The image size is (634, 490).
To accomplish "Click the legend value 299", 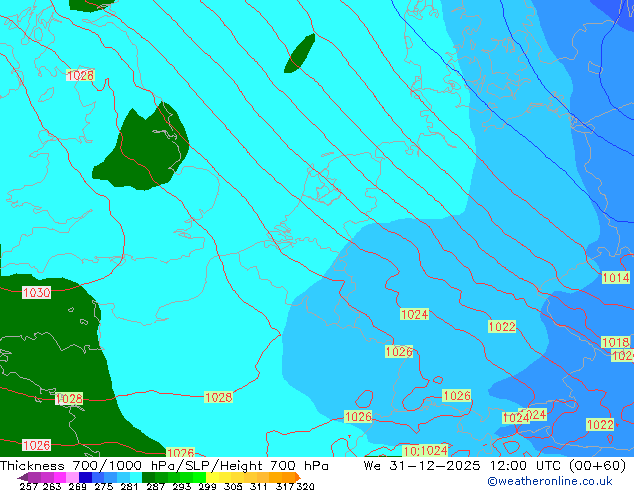I will point(207,486).
